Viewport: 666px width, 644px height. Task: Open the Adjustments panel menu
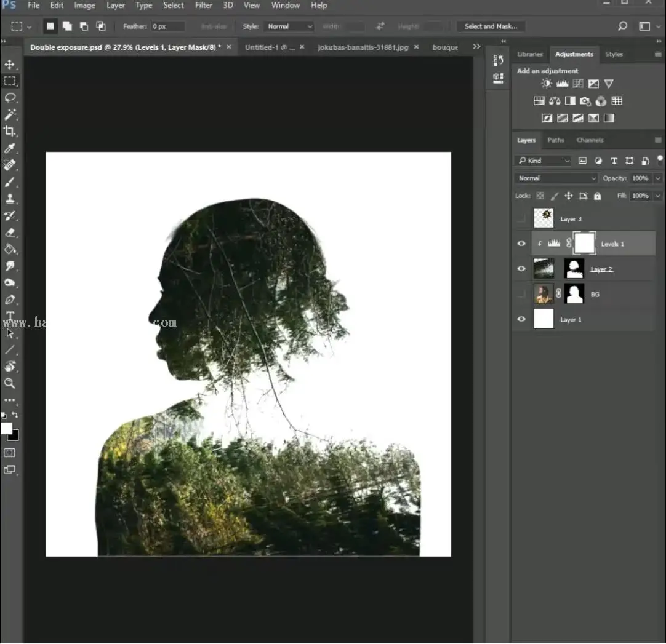[658, 54]
